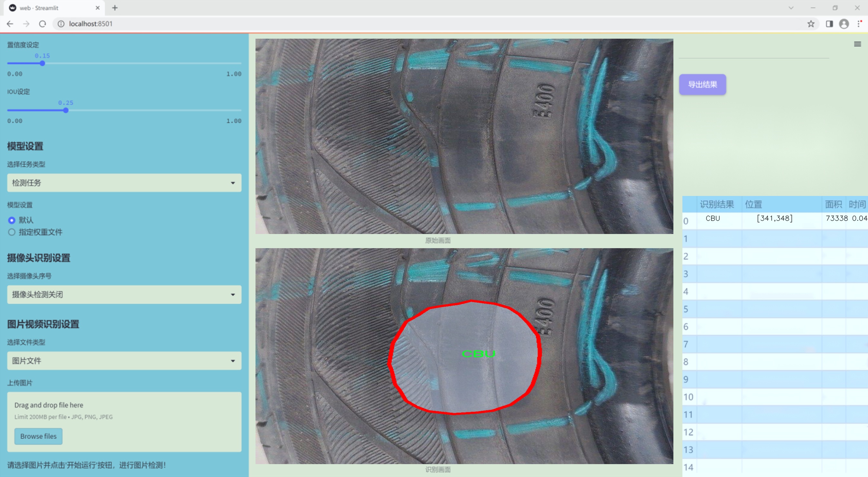This screenshot has height=477, width=868.
Task: Expand the 检测任务 task type dropdown
Action: (124, 183)
